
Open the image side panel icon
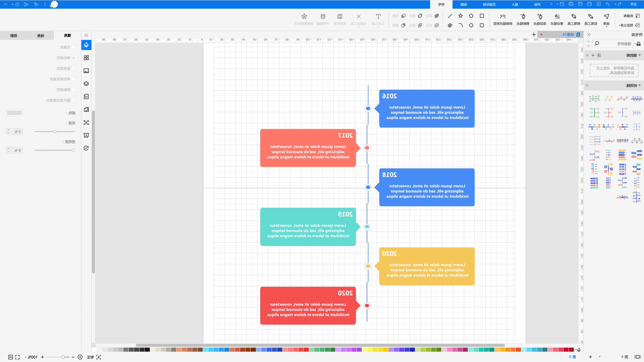pos(86,71)
